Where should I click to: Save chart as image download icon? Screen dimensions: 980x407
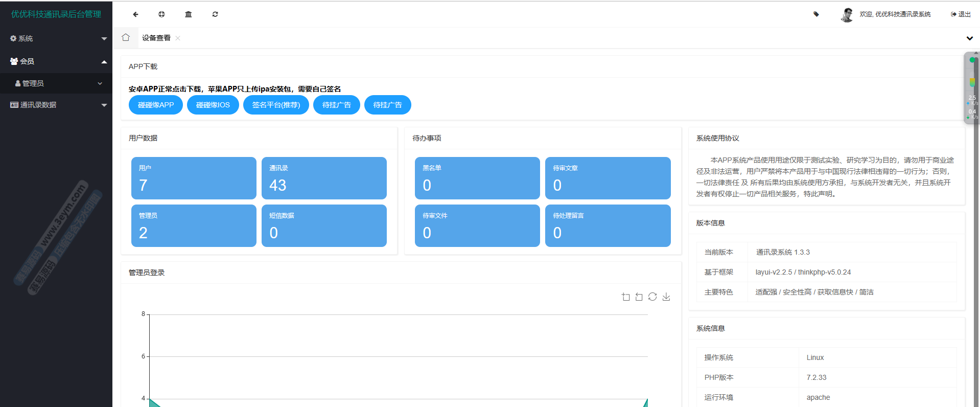coord(666,297)
